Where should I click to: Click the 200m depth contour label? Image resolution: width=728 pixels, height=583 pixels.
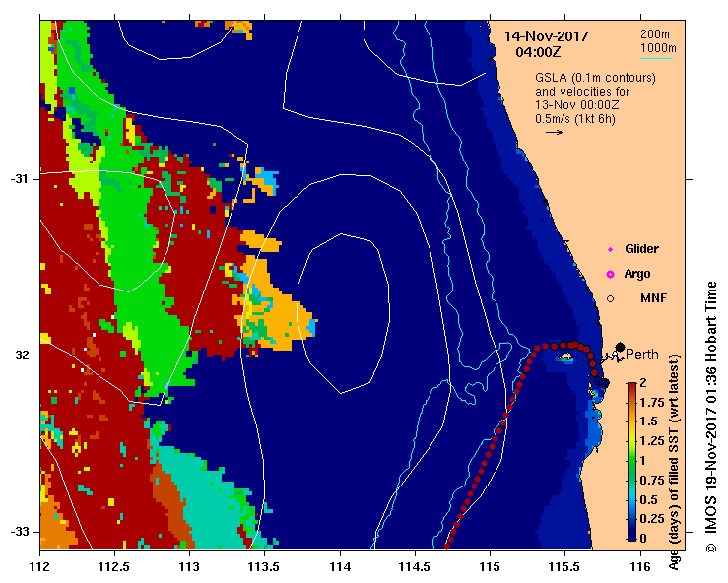tap(655, 34)
